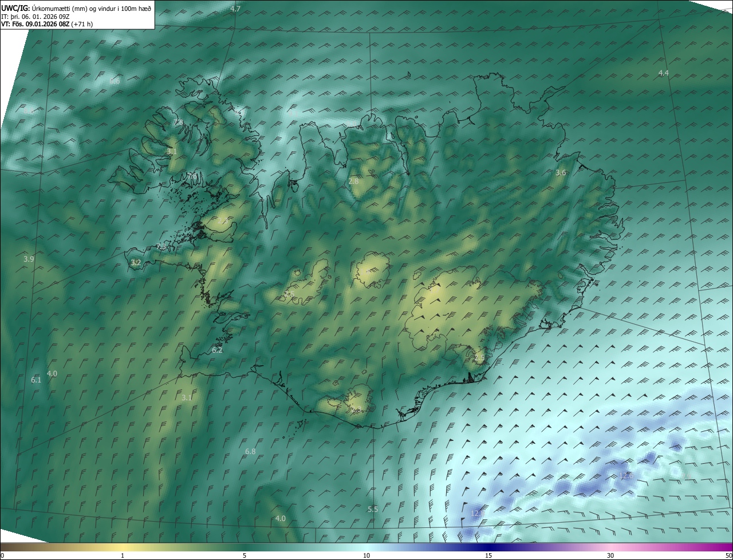Click the 'VT: Fös. 09.01.2026 08Z' valid time text

tap(35, 24)
